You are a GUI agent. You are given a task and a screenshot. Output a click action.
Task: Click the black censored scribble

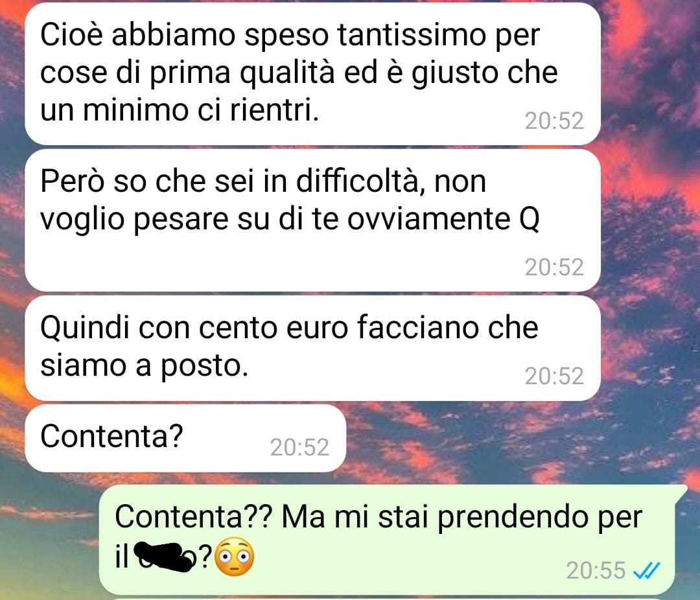[165, 556]
